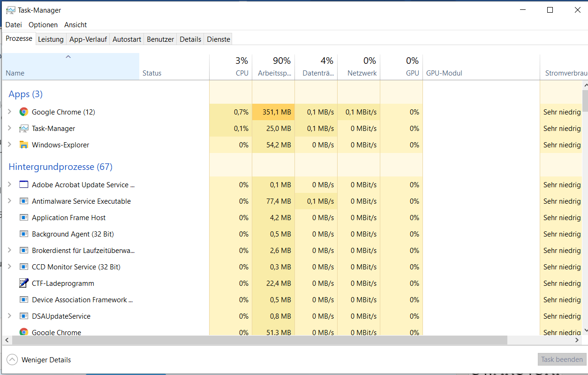Click the horizontal scrollbar at bottom
This screenshot has height=375, width=588.
tap(256, 340)
